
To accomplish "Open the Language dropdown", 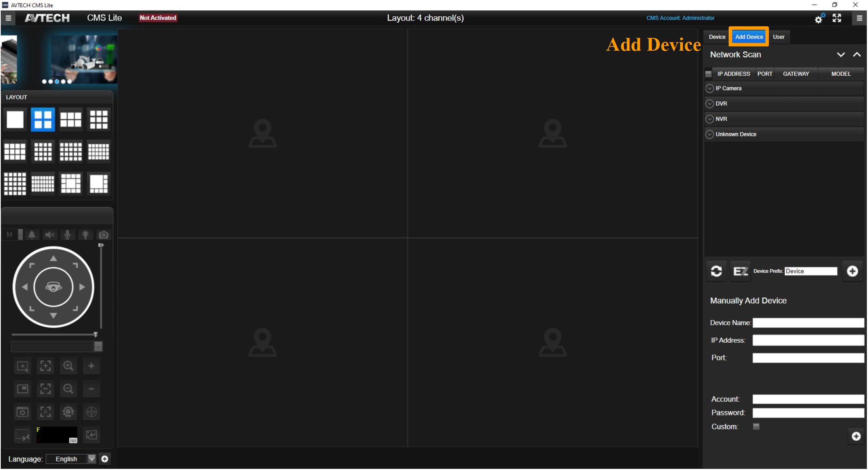I will (x=91, y=459).
